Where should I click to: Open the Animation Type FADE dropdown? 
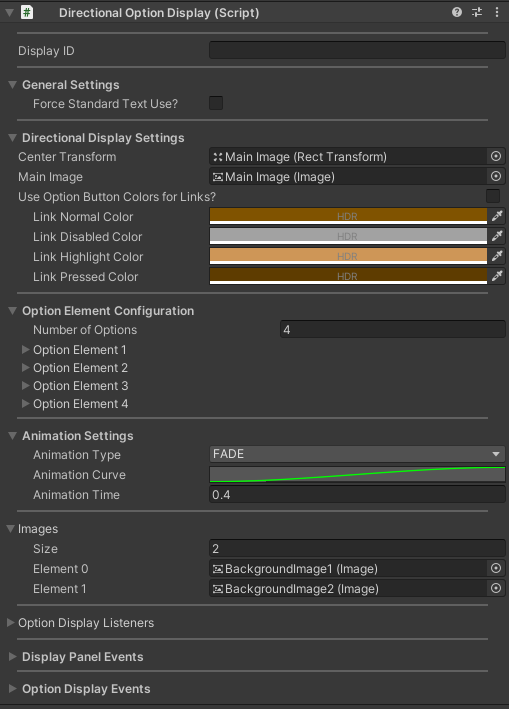pyautogui.click(x=357, y=454)
